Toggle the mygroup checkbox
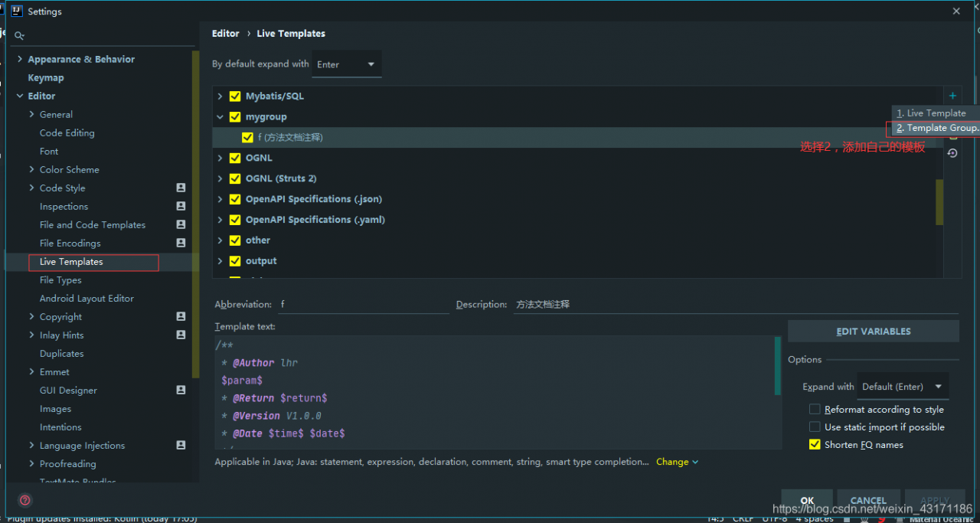Viewport: 980px width, 523px height. point(235,117)
